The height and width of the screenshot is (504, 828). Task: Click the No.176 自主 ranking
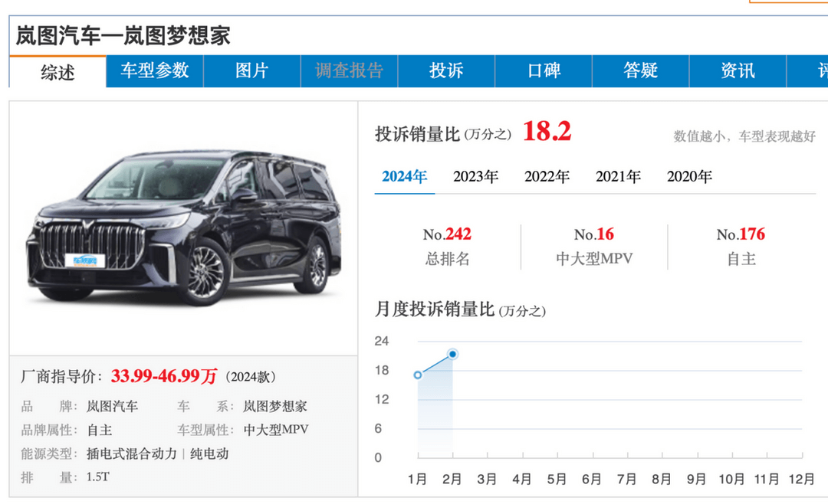point(741,246)
